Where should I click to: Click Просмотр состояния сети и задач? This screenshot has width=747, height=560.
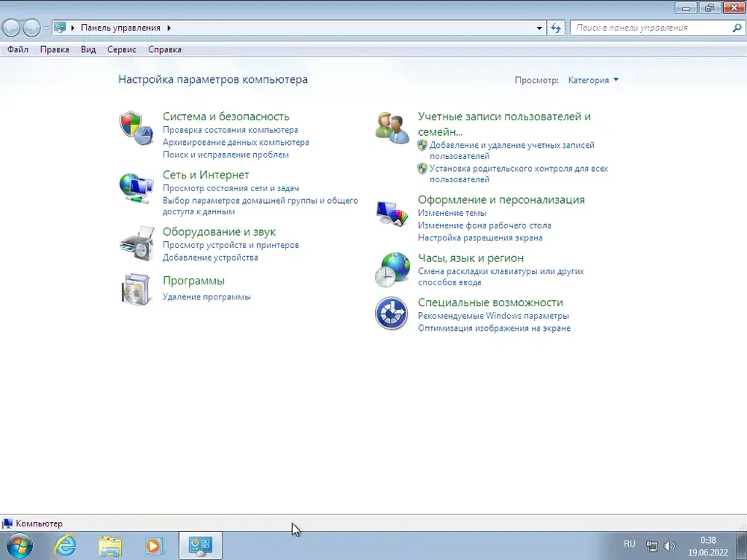point(231,188)
